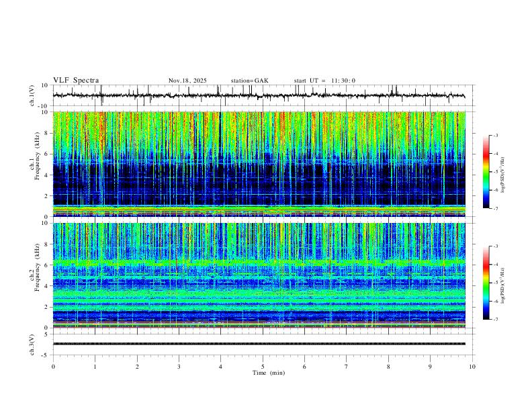The width and height of the screenshot is (532, 411).
Task: Click the "ch.3(V)" axis label
Action: (x=32, y=345)
